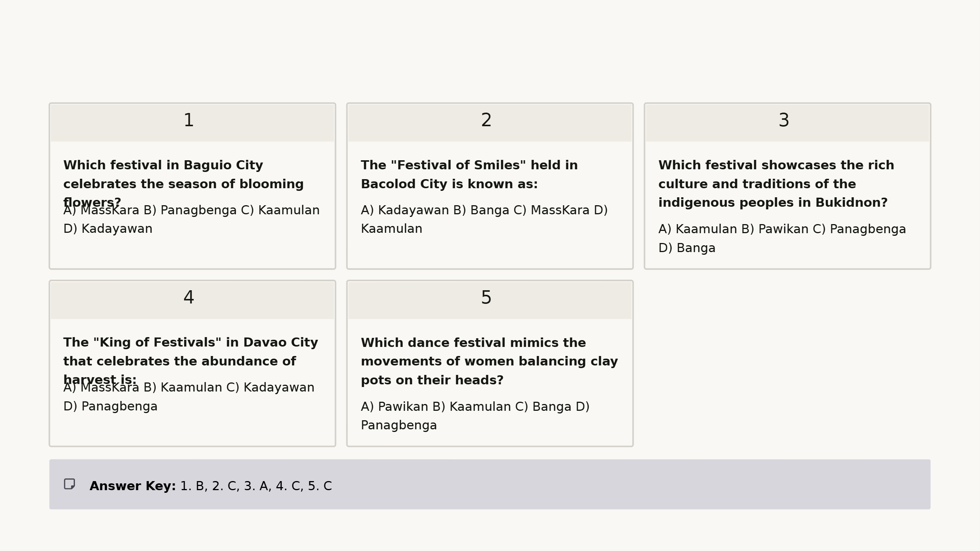Click answer choices starting "A) Kadayawan B) Banga"
Image resolution: width=980 pixels, height=551 pixels.
point(484,220)
